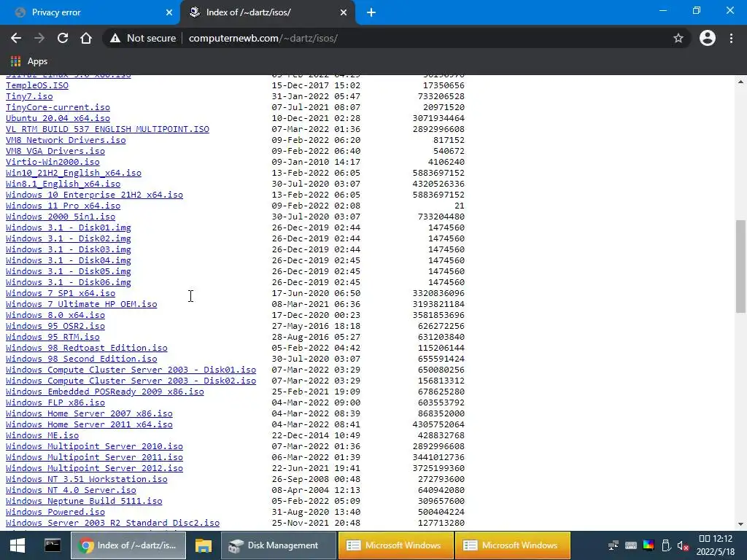This screenshot has width=747, height=560.
Task: Open Windows_3.1_-_Disk01.img link
Action: [x=69, y=227]
